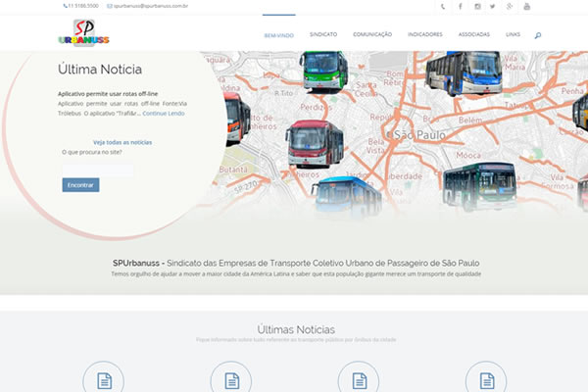Click the spurbanuss email address link

point(150,6)
